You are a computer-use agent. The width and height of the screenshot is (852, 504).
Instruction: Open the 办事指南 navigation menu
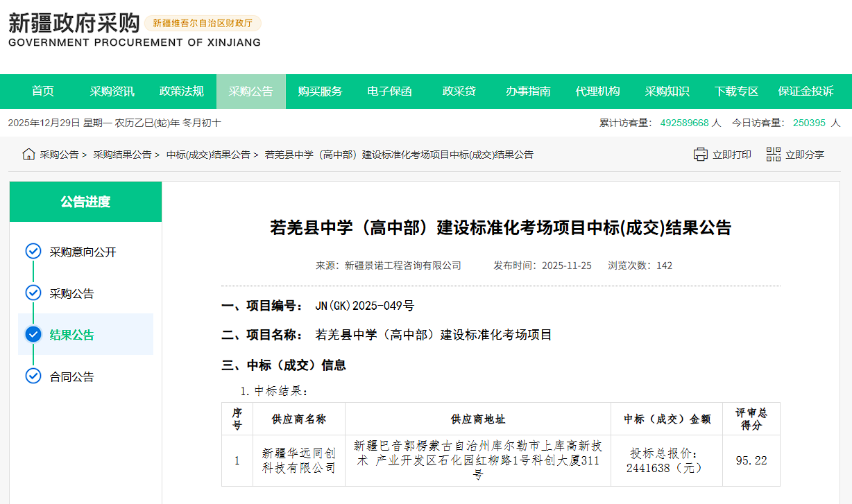click(x=528, y=91)
